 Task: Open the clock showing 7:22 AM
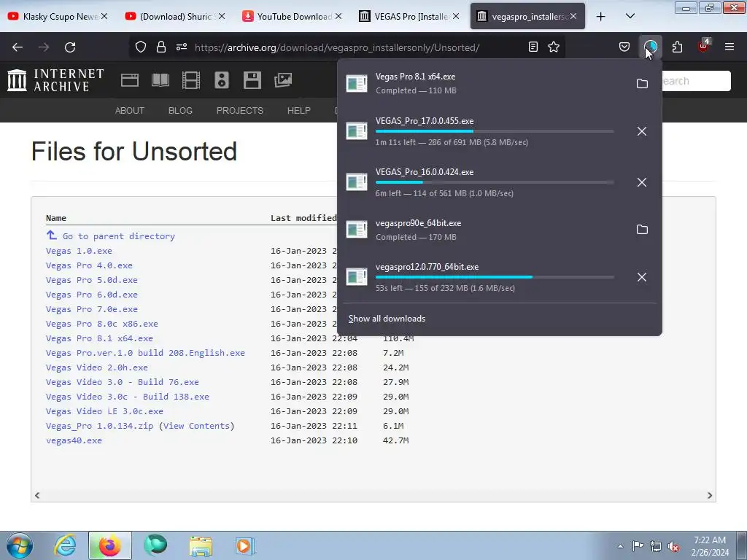[x=710, y=546]
